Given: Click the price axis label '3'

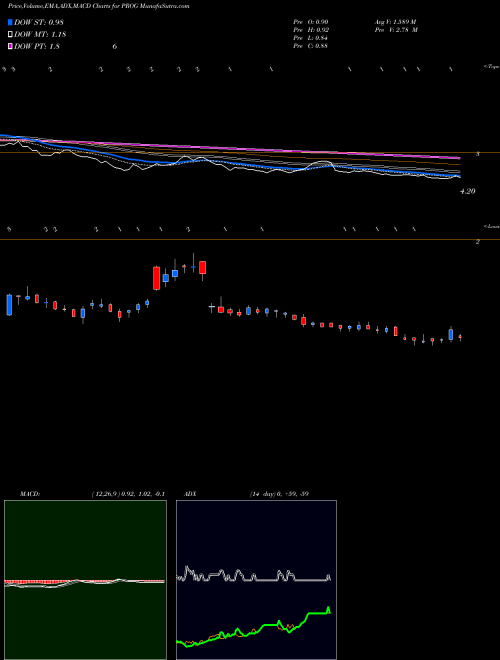Looking at the screenshot, I should point(478,154).
